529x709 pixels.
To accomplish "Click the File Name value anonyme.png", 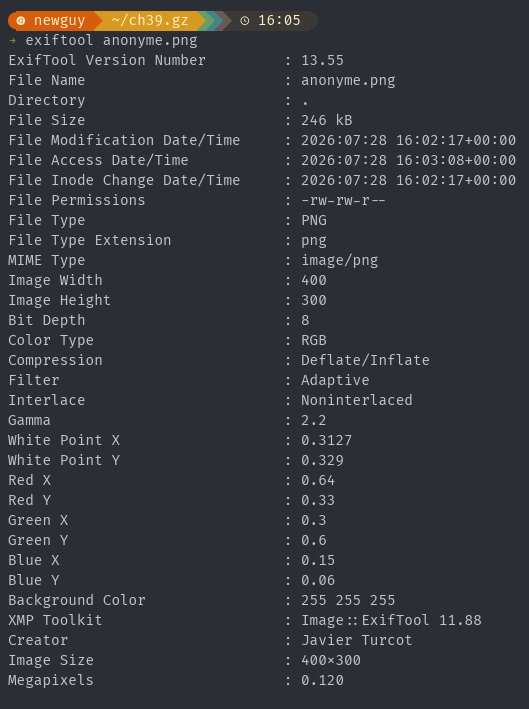I will coord(348,81).
